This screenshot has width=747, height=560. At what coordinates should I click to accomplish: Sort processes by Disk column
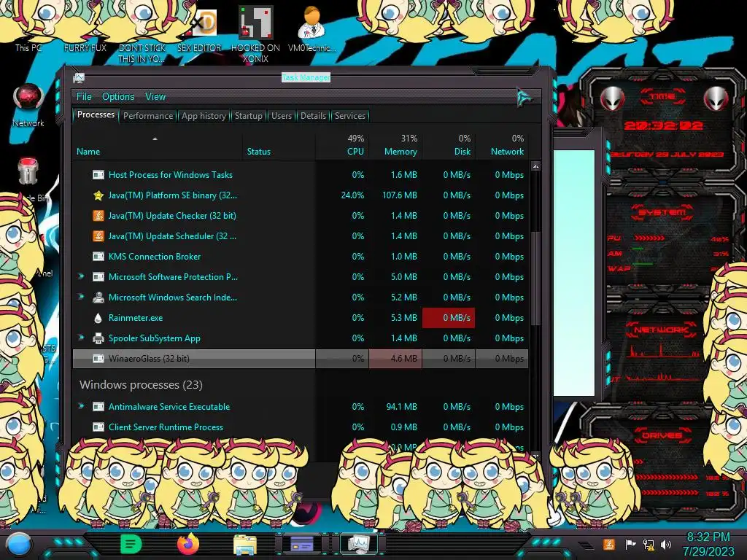point(462,152)
